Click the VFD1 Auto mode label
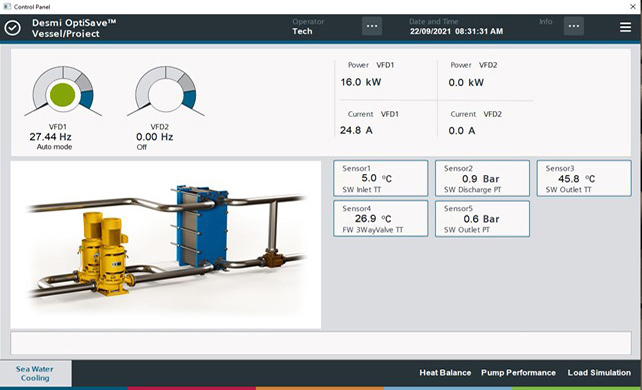This screenshot has width=642, height=390. tap(54, 147)
